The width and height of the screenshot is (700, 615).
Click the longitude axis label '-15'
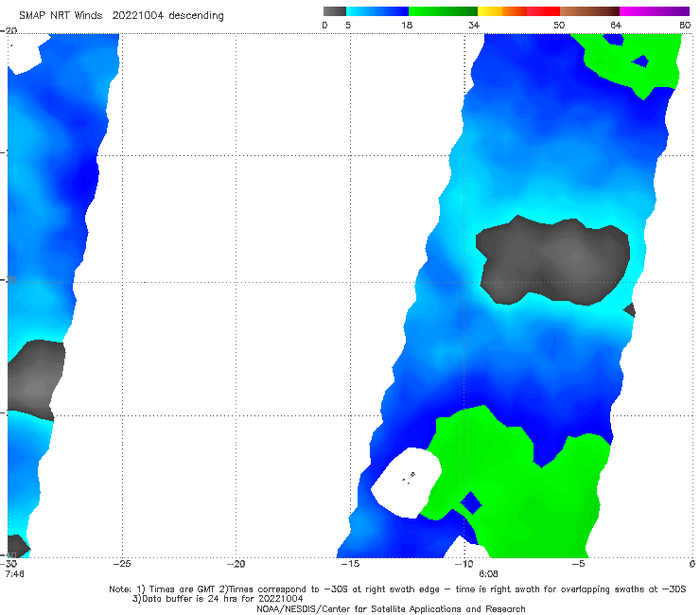(350, 564)
